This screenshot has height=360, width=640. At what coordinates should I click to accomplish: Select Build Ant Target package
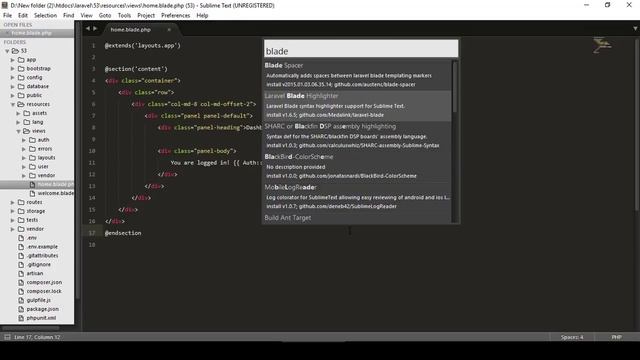(358, 218)
